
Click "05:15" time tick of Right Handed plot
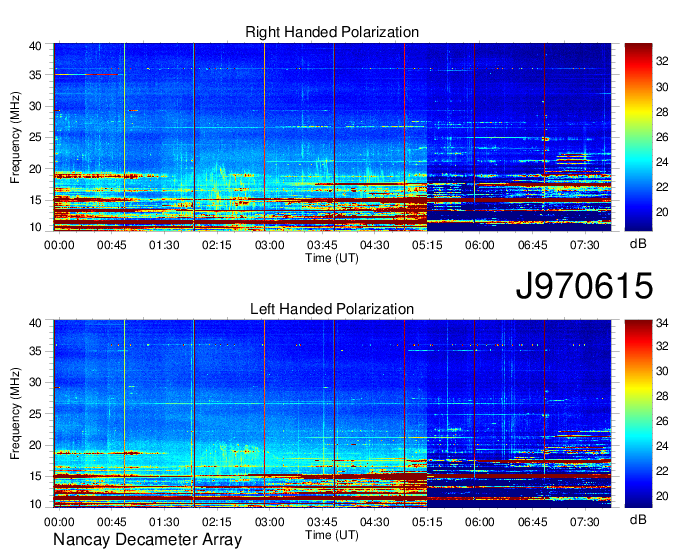(427, 245)
